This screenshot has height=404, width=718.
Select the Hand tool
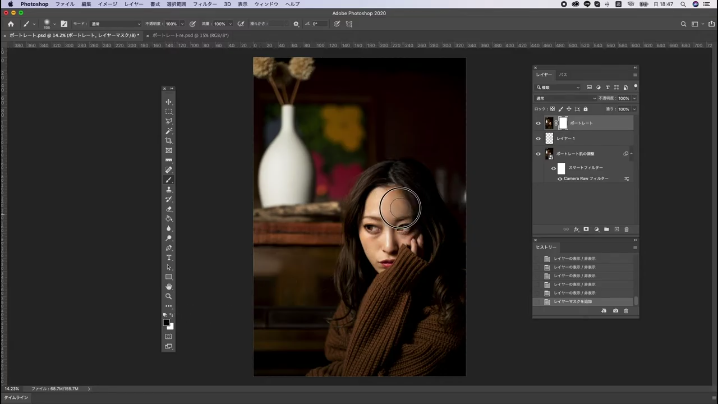pos(169,287)
